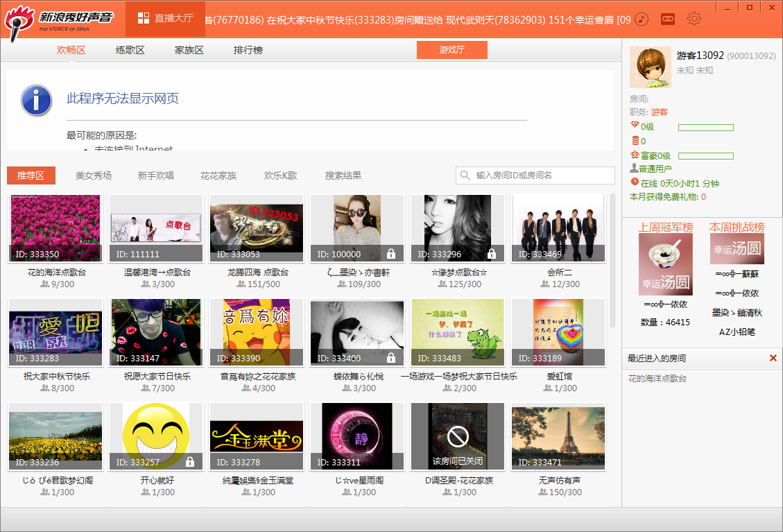Click last week champion 幸运汤圆 gift image

pyautogui.click(x=666, y=264)
